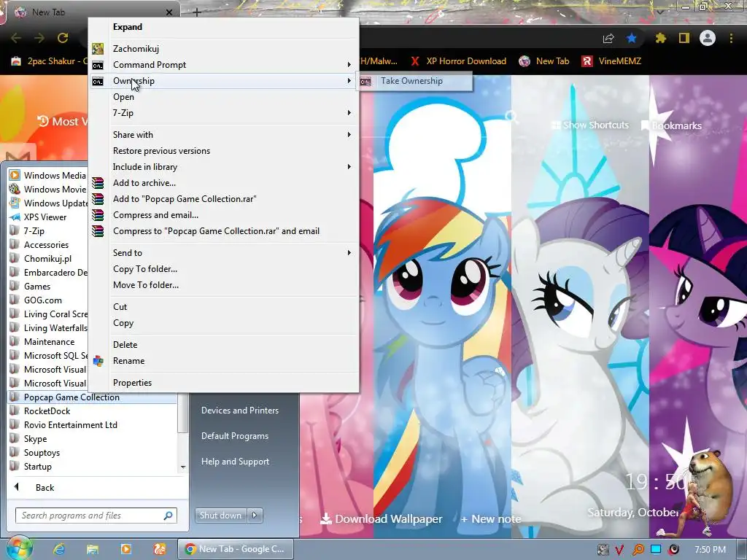The width and height of the screenshot is (747, 560).
Task: Click the Windows Media Player program icon
Action: pos(15,175)
